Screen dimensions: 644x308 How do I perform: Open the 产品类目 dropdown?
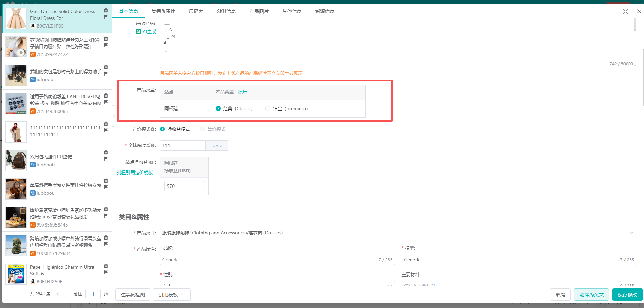click(x=398, y=233)
